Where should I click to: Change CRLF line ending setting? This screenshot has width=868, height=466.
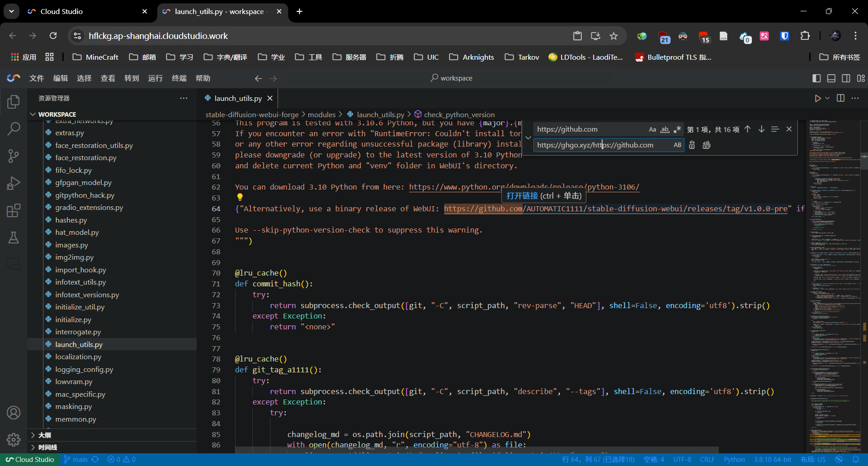[x=708, y=459]
